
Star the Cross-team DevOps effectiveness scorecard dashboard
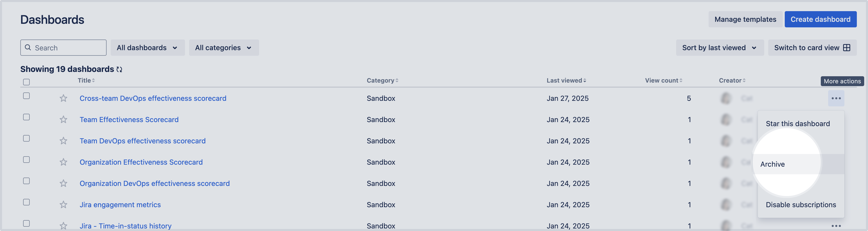[63, 98]
